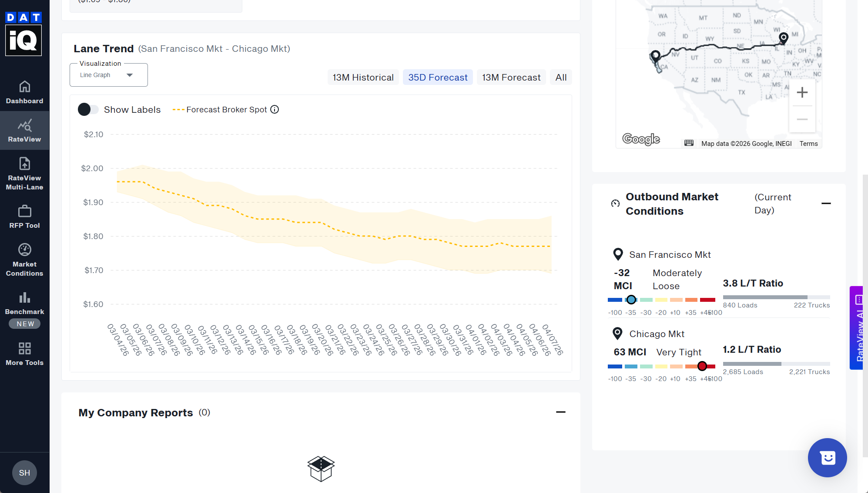Open More Tools grid icon
Screen dimensions: 868x493
pyautogui.click(x=24, y=348)
